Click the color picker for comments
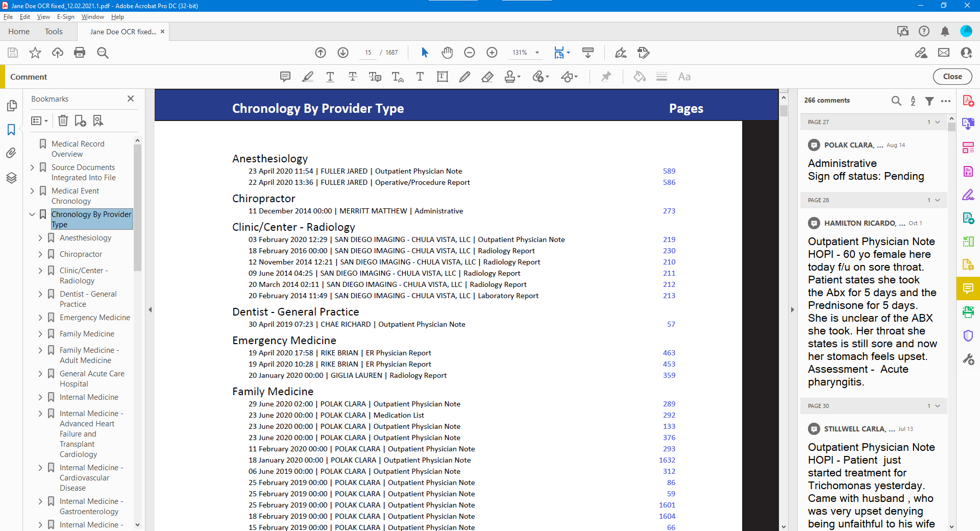 point(639,77)
